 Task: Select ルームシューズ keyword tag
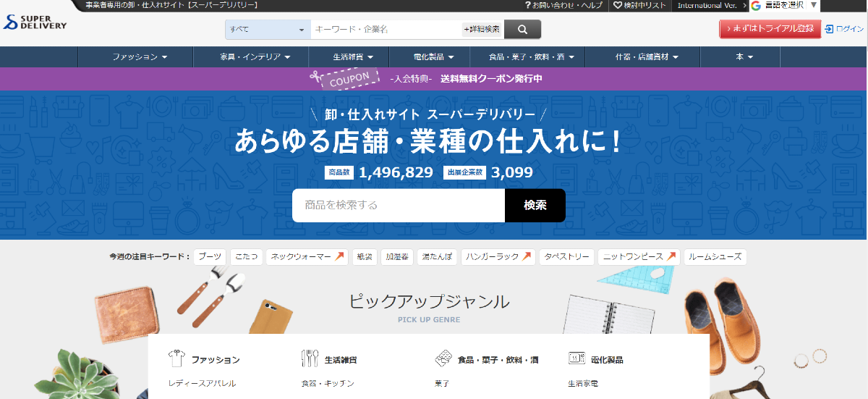click(x=715, y=256)
